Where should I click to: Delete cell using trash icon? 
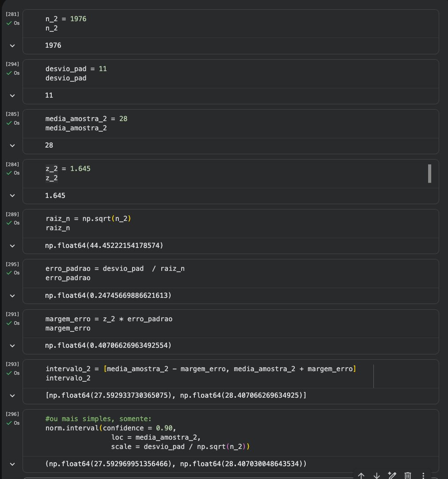[x=408, y=475]
